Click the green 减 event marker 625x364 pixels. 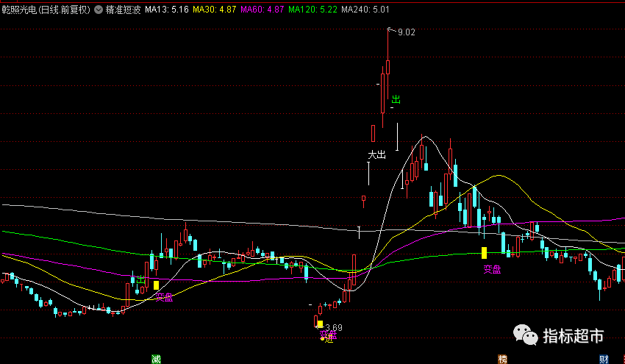156,359
